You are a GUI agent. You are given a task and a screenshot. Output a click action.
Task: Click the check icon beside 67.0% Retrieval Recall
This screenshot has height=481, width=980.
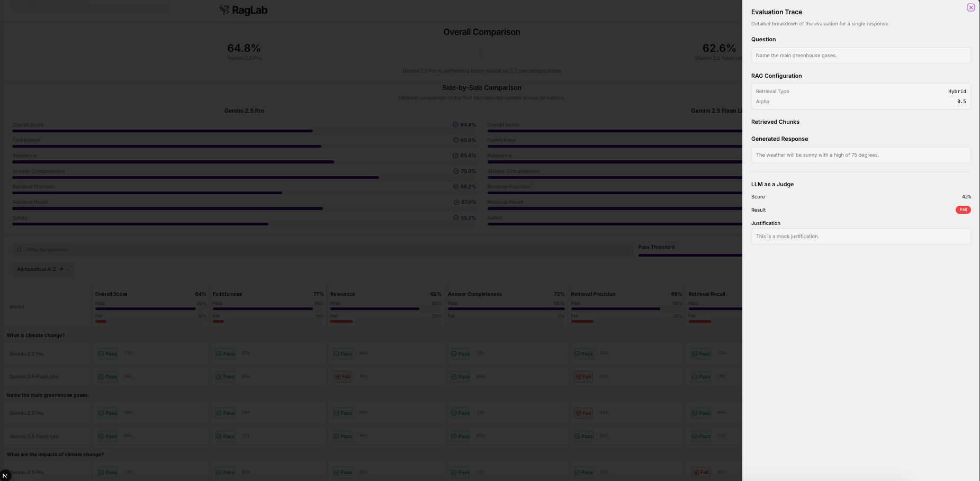point(456,202)
